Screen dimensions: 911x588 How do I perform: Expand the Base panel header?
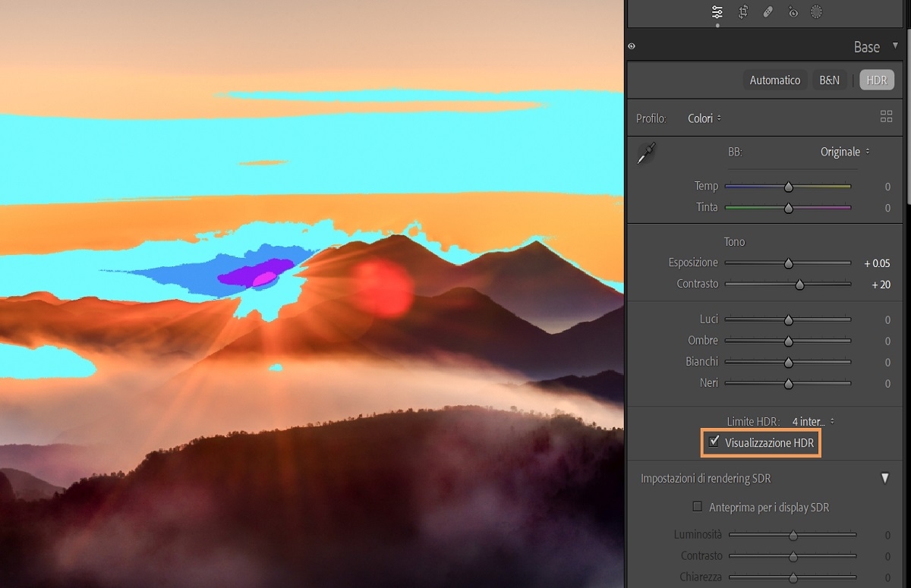pos(866,46)
